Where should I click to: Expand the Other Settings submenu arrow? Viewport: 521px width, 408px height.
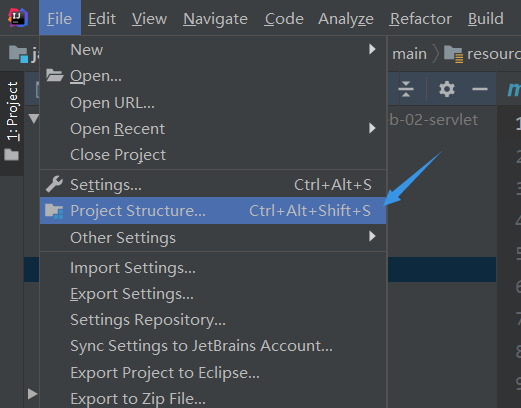[x=372, y=236]
